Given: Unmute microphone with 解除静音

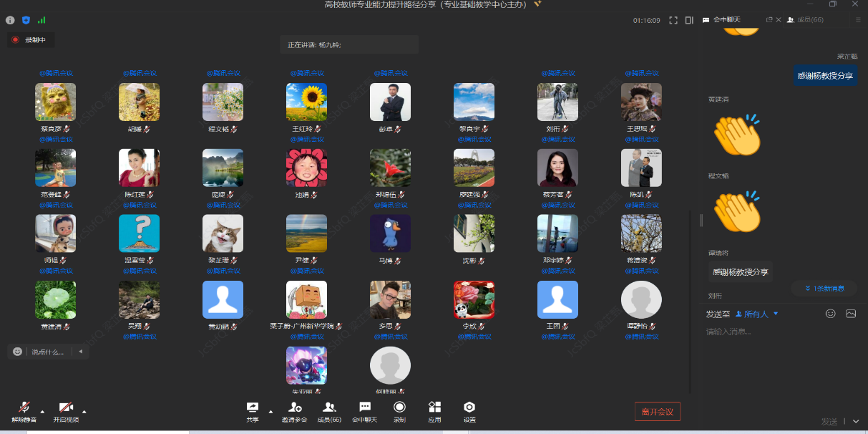Looking at the screenshot, I should point(24,408).
